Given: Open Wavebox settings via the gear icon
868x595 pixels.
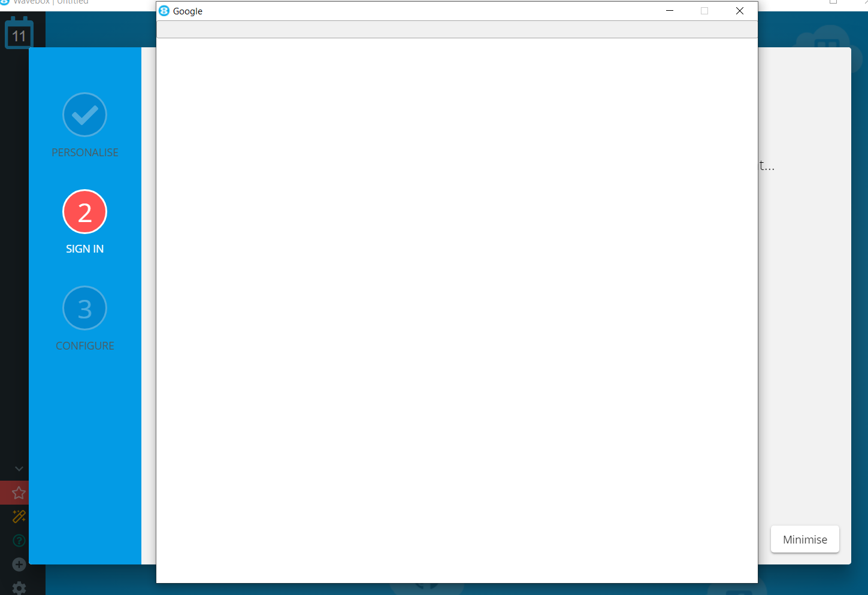Looking at the screenshot, I should click(x=19, y=588).
